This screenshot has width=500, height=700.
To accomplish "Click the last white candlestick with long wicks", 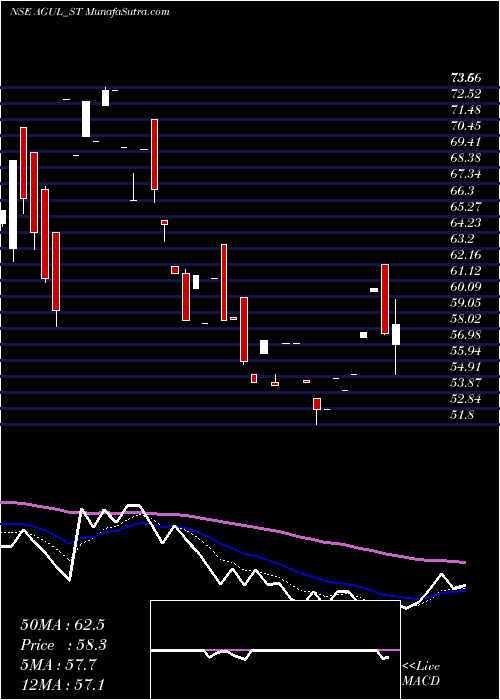I will point(396,337).
